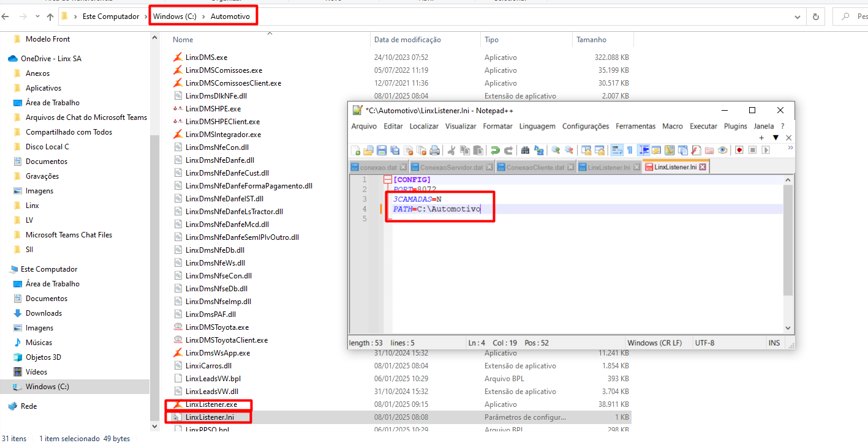Click the Paste icon in Notepad++ toolbar
The image size is (868, 443).
click(478, 150)
